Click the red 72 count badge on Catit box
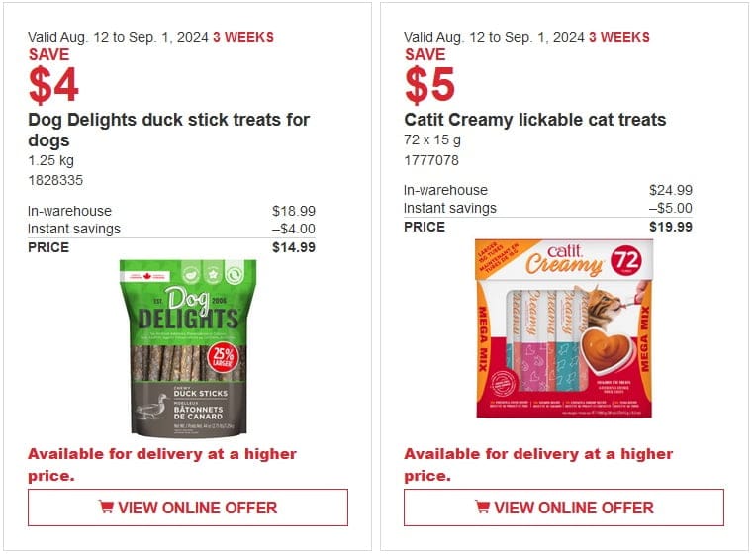Image resolution: width=756 pixels, height=557 pixels. (626, 261)
